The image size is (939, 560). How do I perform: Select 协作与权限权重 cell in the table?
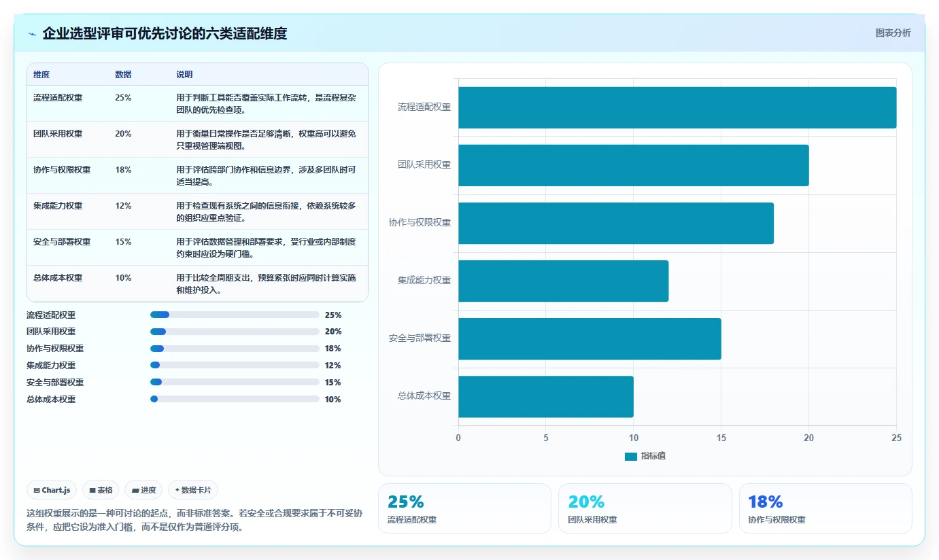pos(62,170)
